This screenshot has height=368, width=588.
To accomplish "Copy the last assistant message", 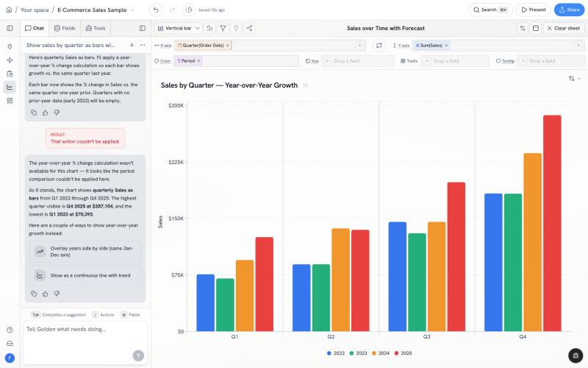I will (x=34, y=294).
